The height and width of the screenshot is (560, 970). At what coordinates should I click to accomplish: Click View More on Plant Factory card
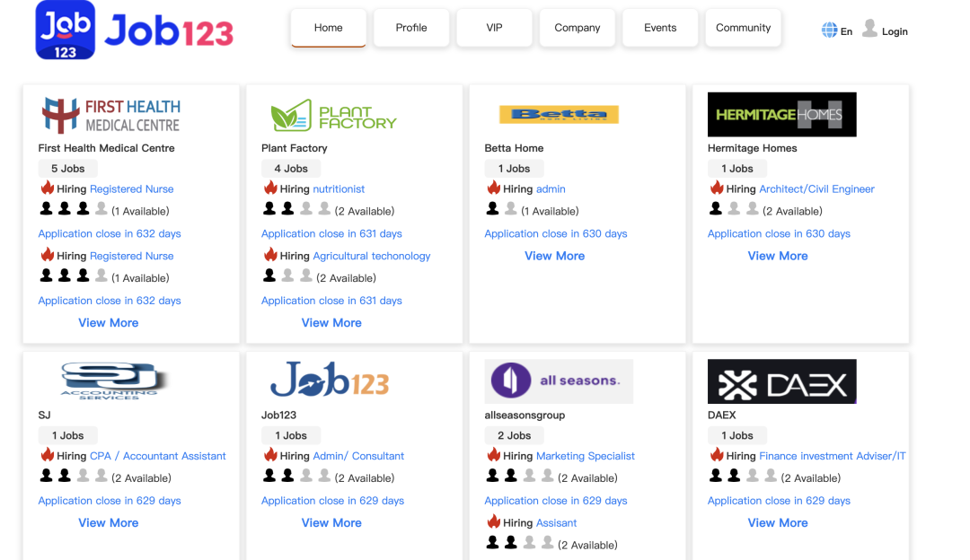pyautogui.click(x=331, y=323)
